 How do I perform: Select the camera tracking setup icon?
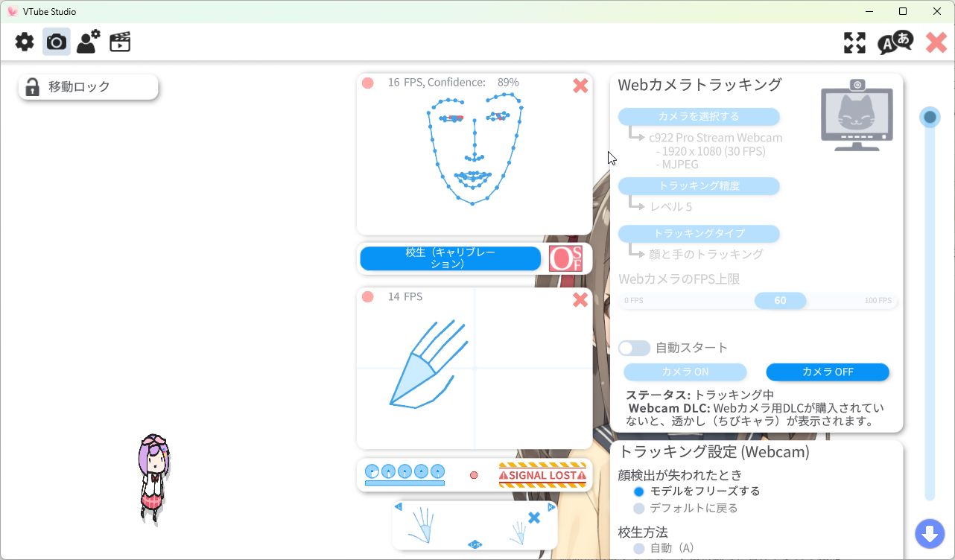coord(55,42)
